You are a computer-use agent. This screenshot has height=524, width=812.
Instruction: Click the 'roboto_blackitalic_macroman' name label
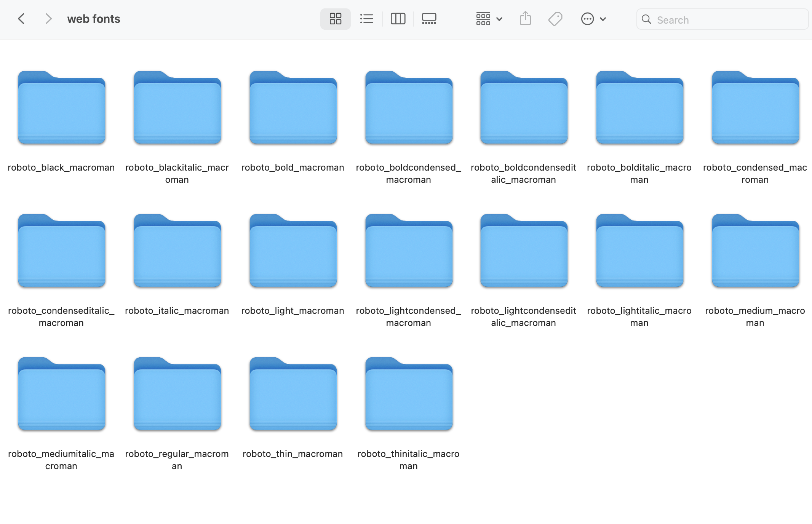pos(177,174)
